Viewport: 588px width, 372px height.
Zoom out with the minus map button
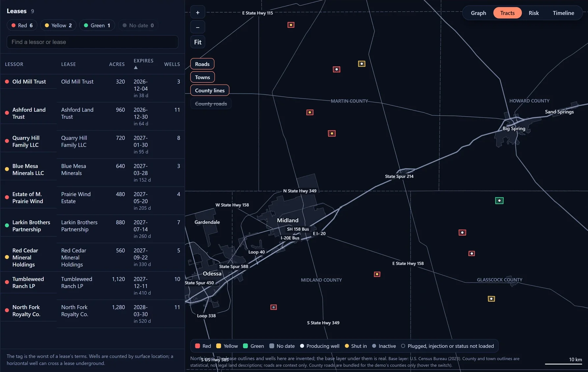tap(198, 27)
